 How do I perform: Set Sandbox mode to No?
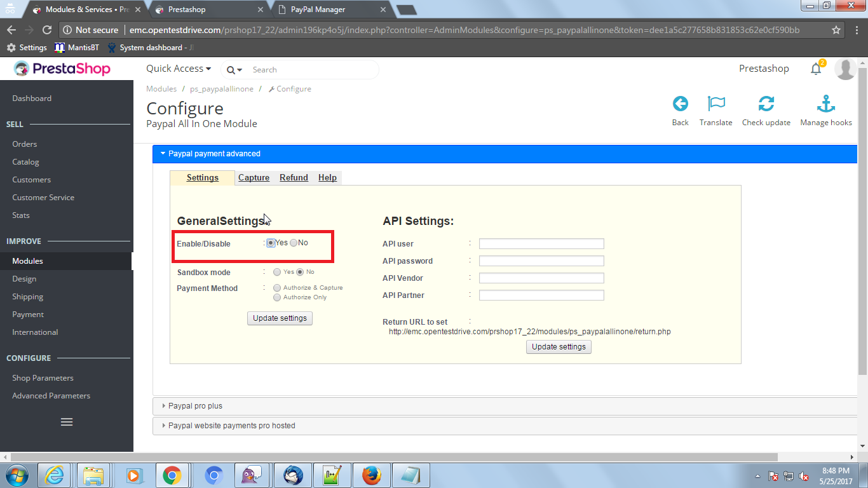coord(300,272)
